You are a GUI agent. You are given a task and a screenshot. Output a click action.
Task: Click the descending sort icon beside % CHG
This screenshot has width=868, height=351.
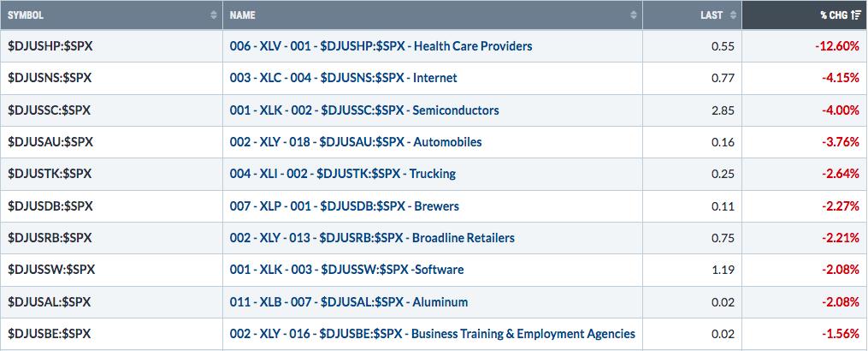(856, 15)
